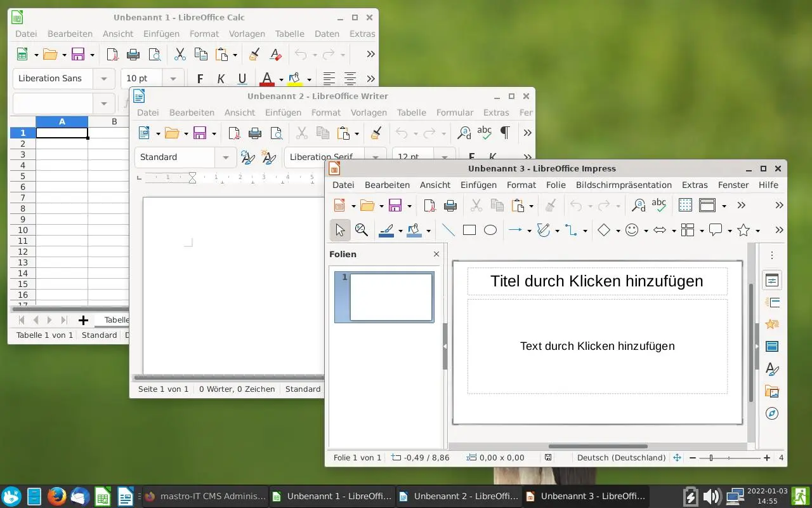Activate Zoom & Pan tool in Impress
Image resolution: width=812 pixels, height=508 pixels.
(362, 231)
